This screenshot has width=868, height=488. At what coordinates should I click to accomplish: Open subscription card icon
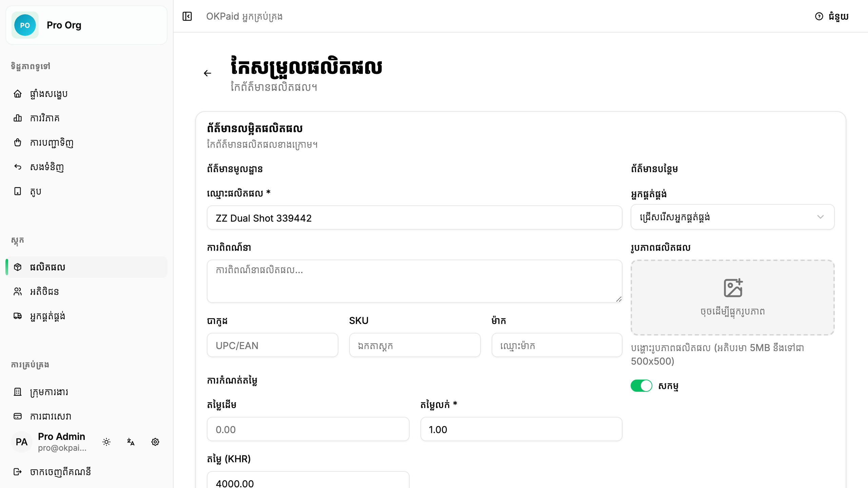click(x=18, y=416)
